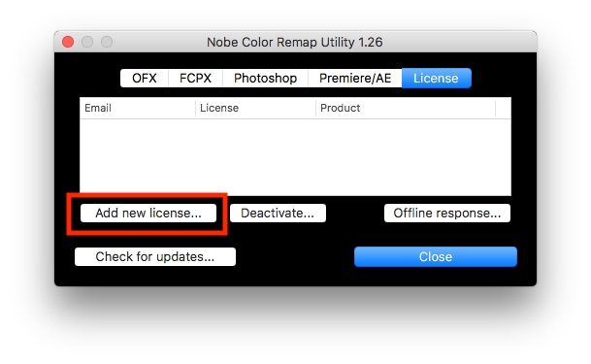Click the gray minimize window button
The height and width of the screenshot is (364, 591).
point(87,42)
